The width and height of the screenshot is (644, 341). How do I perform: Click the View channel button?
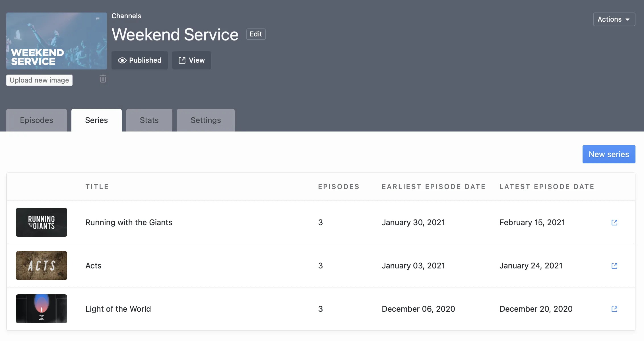coord(191,60)
